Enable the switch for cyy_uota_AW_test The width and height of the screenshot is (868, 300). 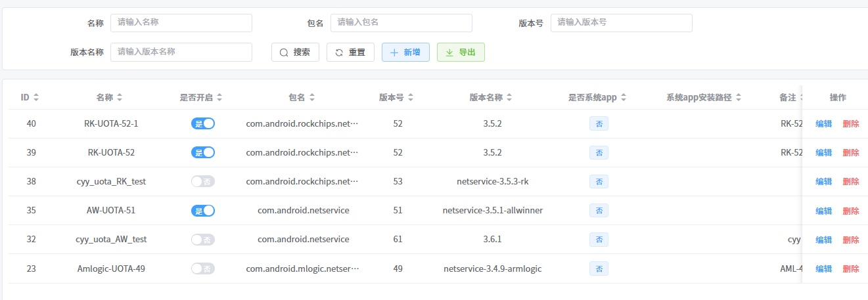click(x=203, y=240)
